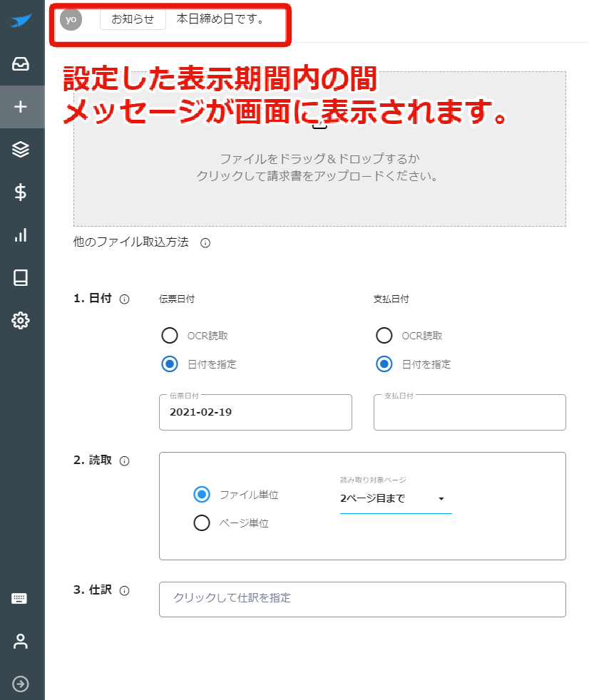Click the keyboard icon in sidebar
Screen dimensions: 589x700
(x=19, y=599)
